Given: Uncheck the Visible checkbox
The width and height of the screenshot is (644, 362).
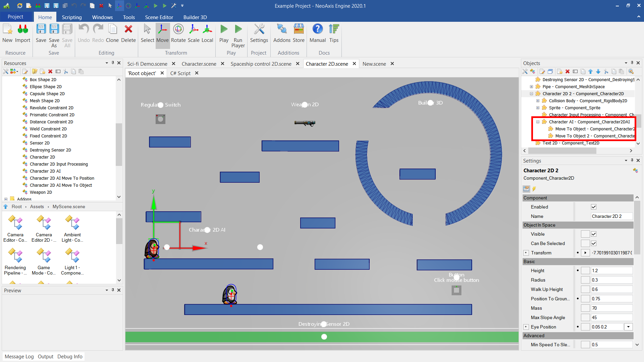Looking at the screenshot, I should tap(594, 234).
